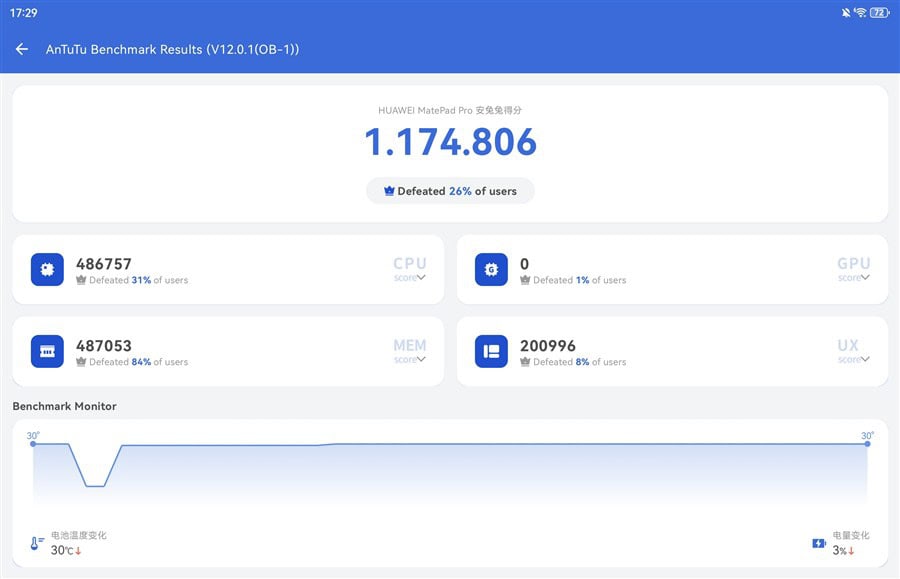900x579 pixels.
Task: Tap the 487053 memory score card
Action: [228, 351]
